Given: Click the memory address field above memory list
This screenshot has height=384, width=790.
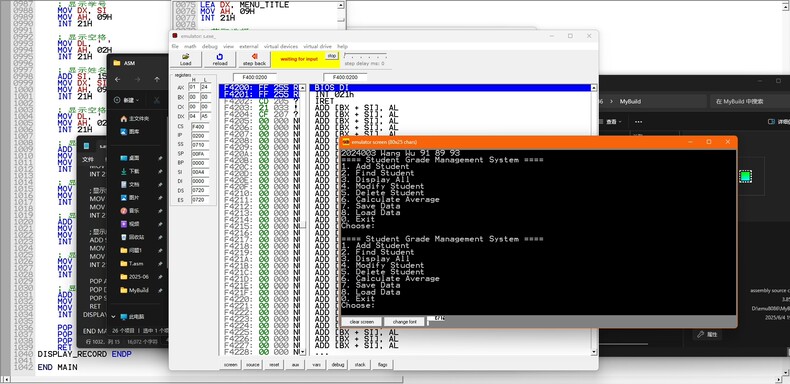Looking at the screenshot, I should point(254,77).
